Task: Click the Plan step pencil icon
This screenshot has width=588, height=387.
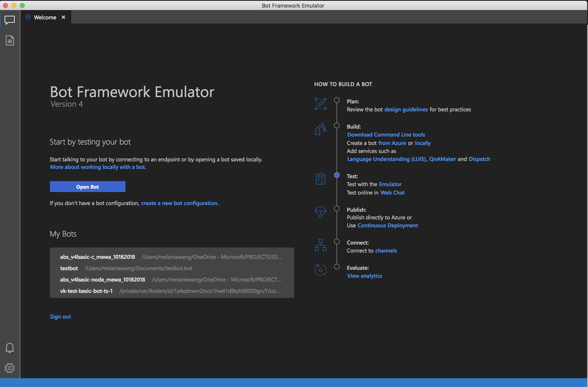Action: 320,104
